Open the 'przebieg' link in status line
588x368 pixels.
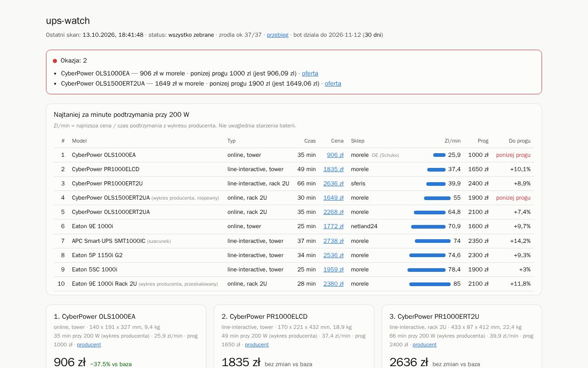point(277,35)
